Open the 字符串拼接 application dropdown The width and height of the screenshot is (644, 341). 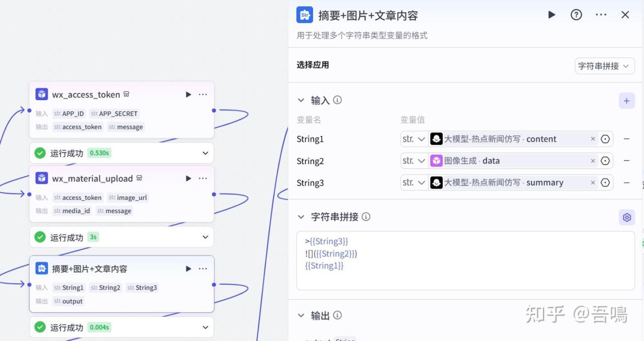point(604,66)
